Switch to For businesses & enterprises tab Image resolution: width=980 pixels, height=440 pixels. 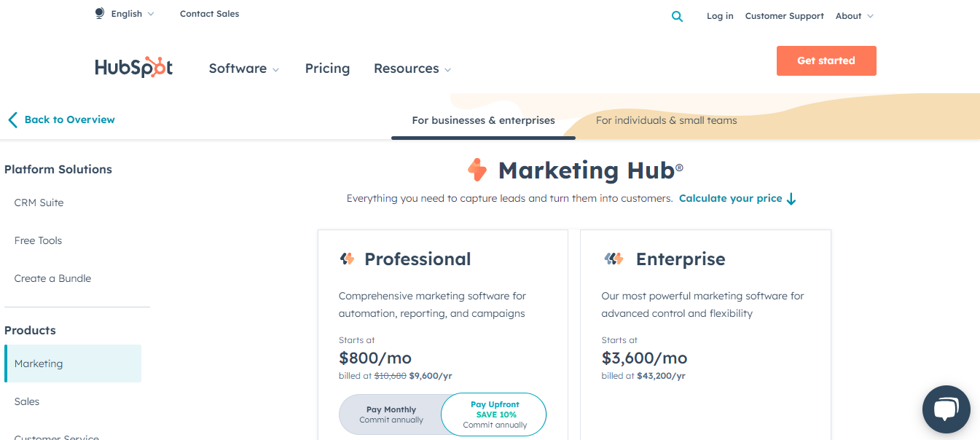tap(483, 120)
